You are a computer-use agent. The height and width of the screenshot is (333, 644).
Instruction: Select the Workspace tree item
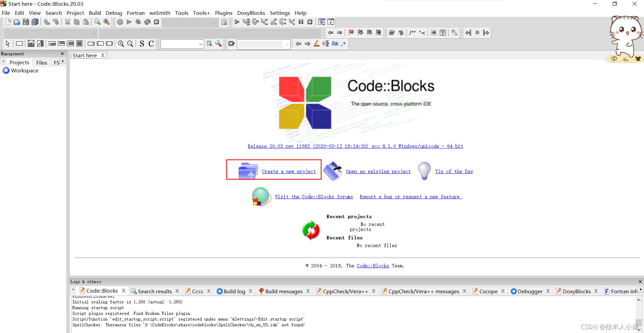point(25,71)
